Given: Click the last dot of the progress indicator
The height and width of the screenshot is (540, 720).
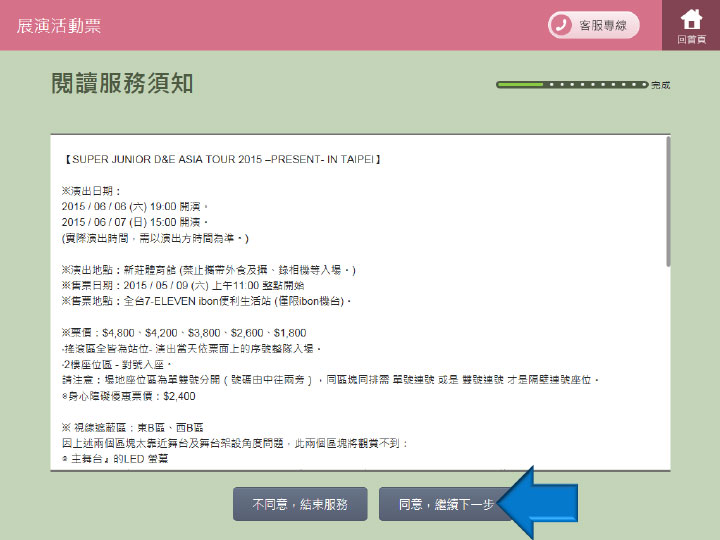Looking at the screenshot, I should [644, 85].
